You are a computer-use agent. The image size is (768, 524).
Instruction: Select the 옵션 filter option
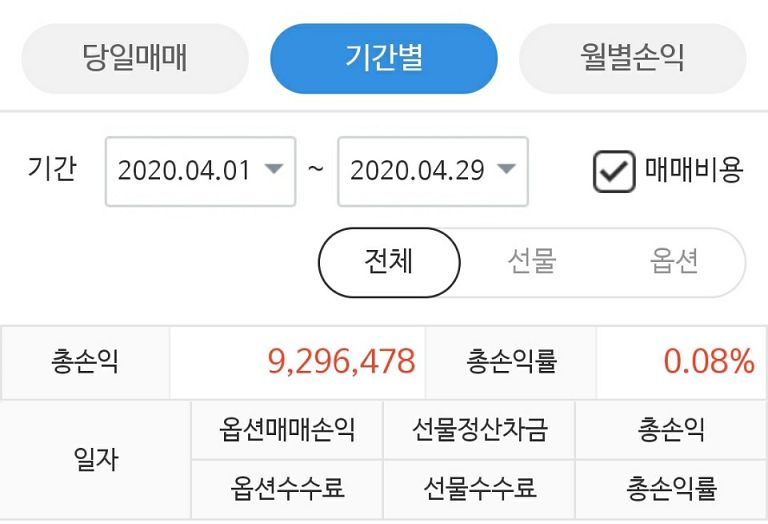click(674, 262)
